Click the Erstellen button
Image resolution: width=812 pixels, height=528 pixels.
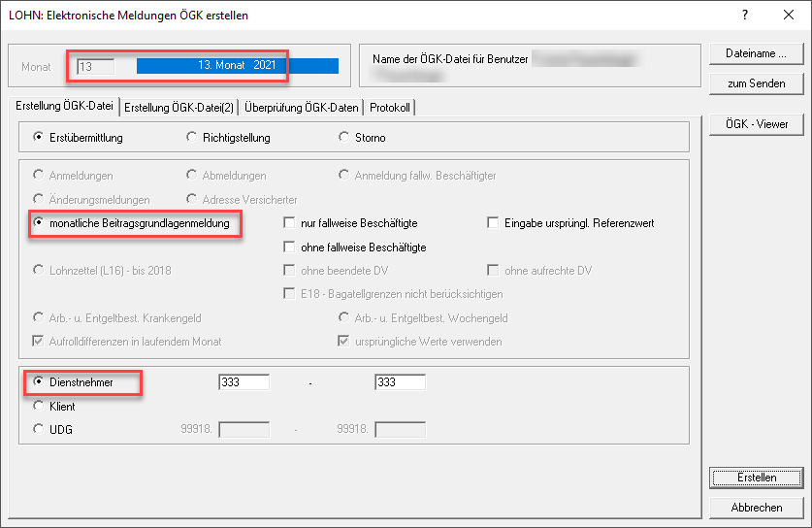(x=756, y=478)
